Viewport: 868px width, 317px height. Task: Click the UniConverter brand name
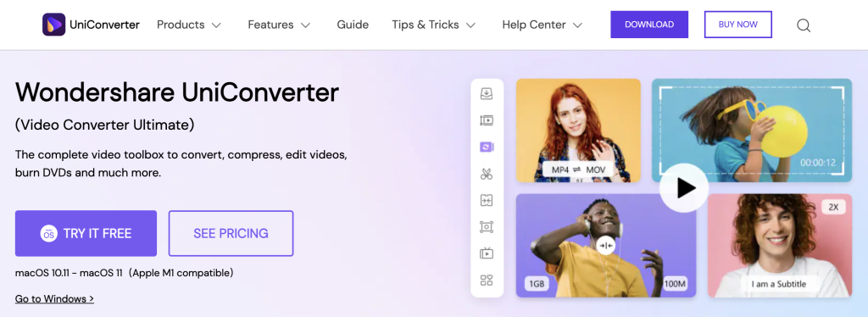pyautogui.click(x=104, y=25)
